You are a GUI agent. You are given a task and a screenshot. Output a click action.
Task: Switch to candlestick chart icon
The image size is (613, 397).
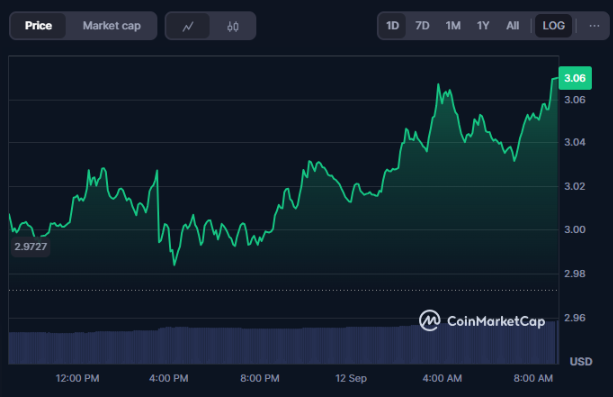[x=233, y=26]
